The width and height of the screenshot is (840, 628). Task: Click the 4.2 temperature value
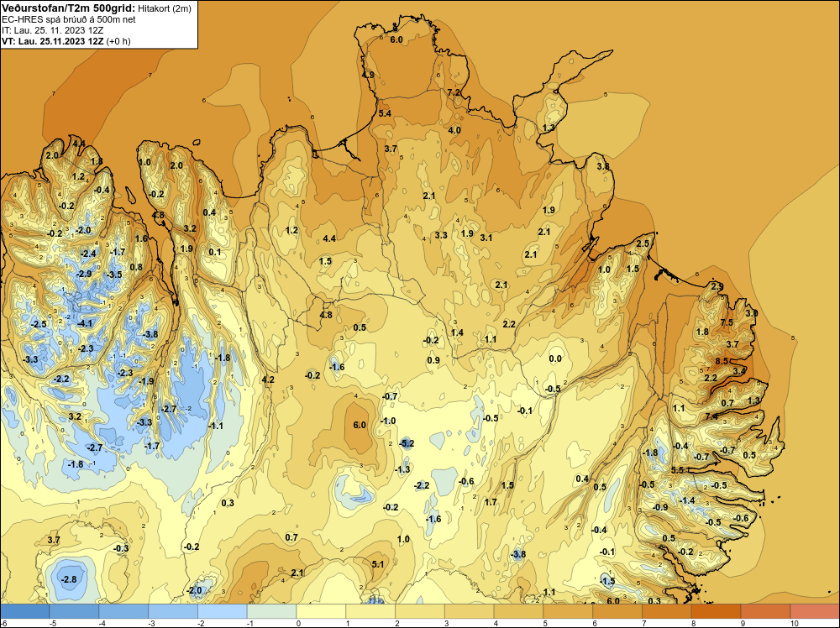(x=268, y=379)
